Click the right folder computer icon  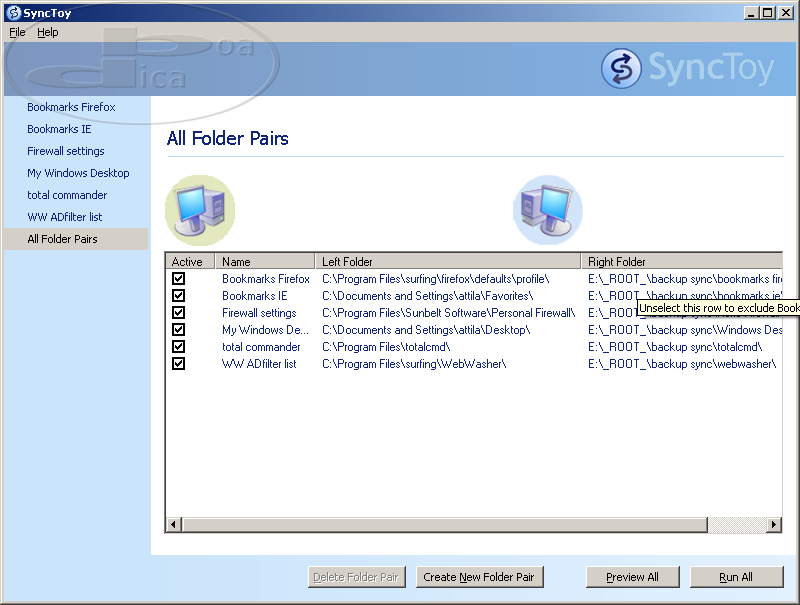(x=547, y=210)
